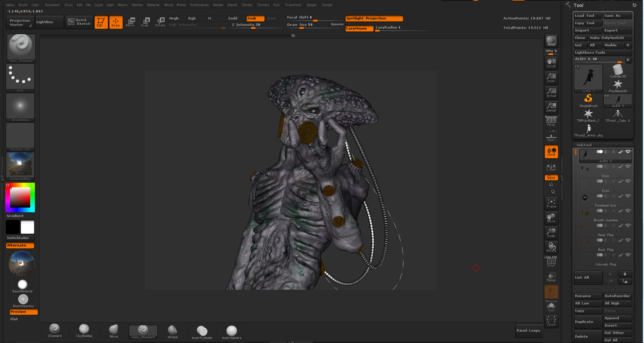Image resolution: width=644 pixels, height=343 pixels.
Task: Choose the Move brush in bottom shelf
Action: click(114, 331)
